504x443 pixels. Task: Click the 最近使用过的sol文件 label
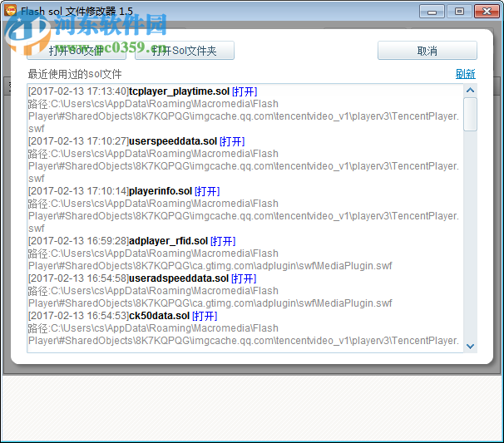point(75,74)
